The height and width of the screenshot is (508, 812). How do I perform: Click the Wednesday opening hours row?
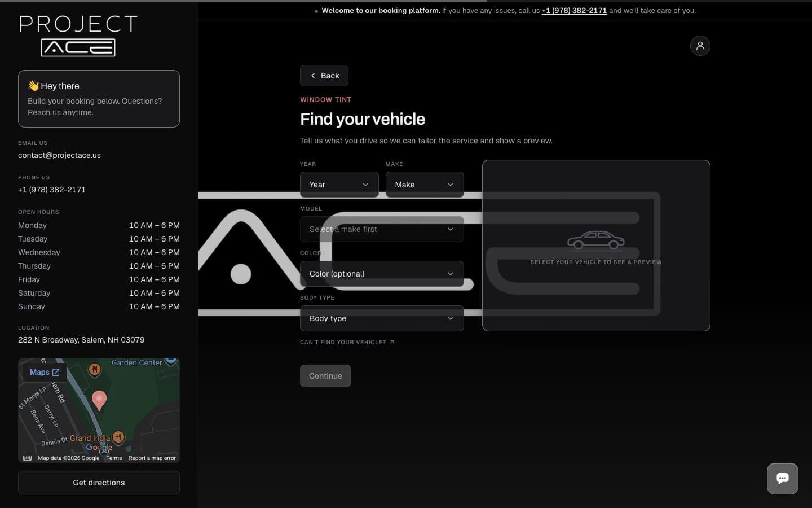[99, 252]
